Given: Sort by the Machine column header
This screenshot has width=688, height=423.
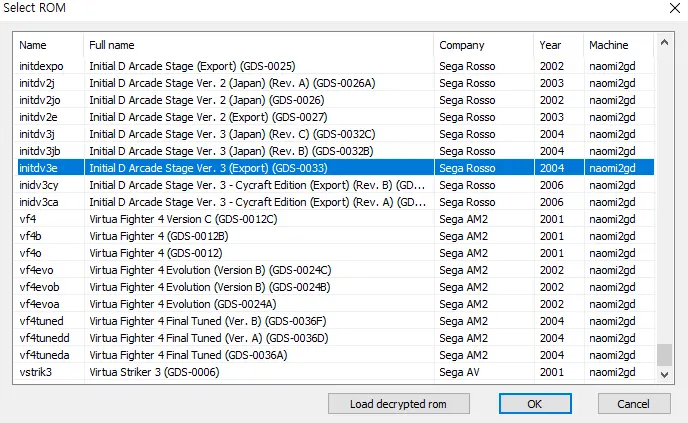Looking at the screenshot, I should pos(619,45).
